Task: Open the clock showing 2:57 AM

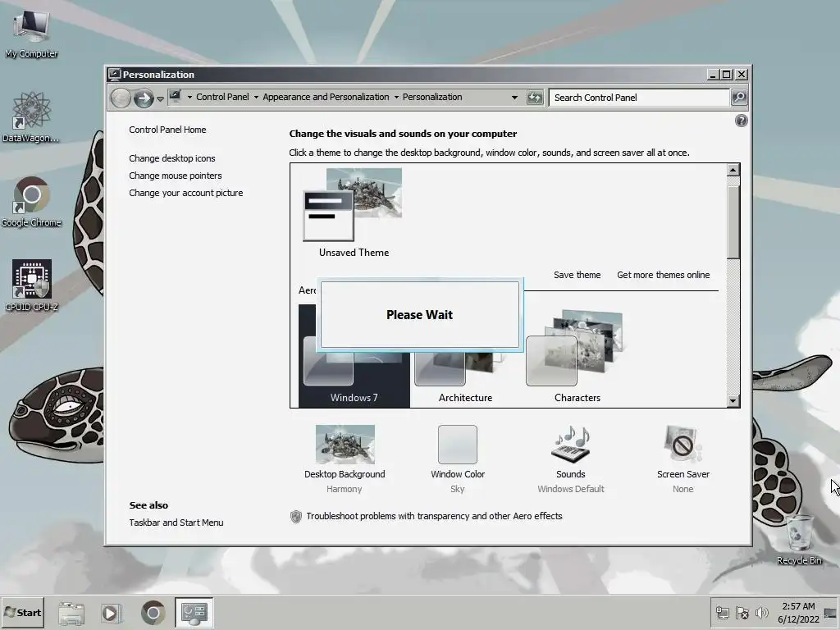Action: 798,613
